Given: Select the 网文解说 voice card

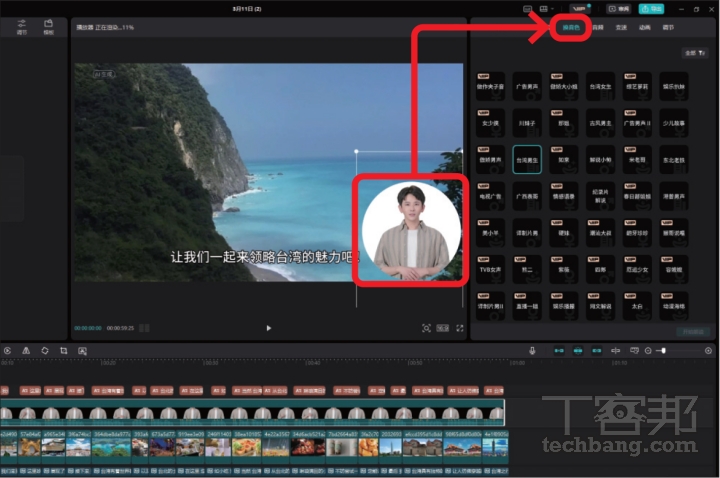Looking at the screenshot, I should 601,306.
